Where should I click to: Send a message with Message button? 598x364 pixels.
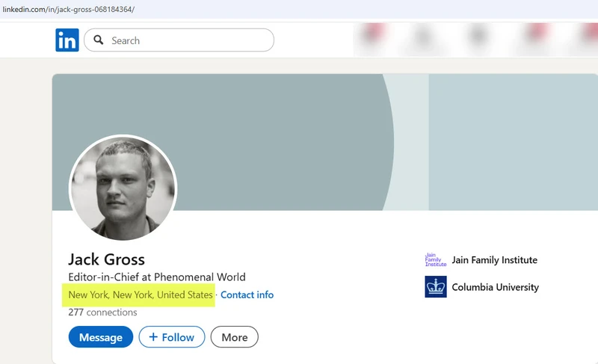pyautogui.click(x=100, y=337)
